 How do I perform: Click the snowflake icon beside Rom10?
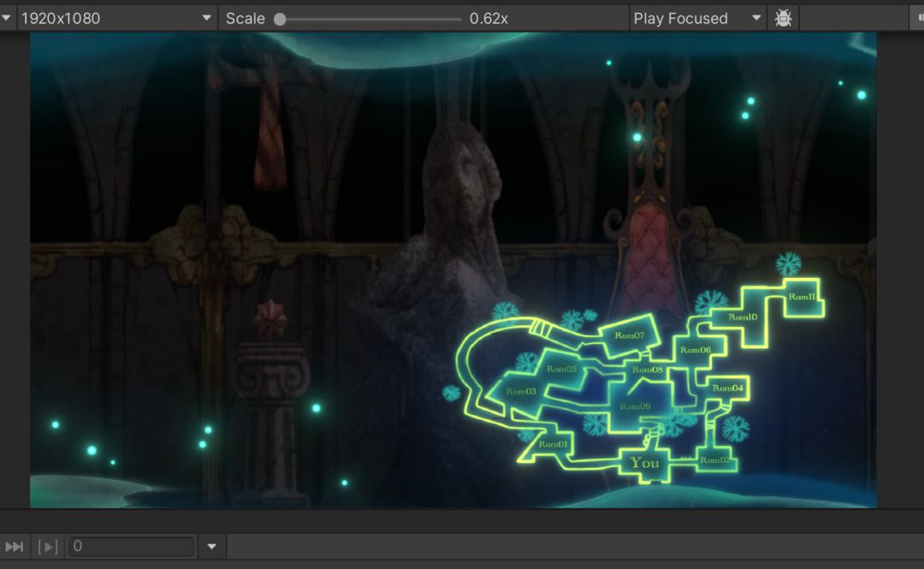pos(711,303)
